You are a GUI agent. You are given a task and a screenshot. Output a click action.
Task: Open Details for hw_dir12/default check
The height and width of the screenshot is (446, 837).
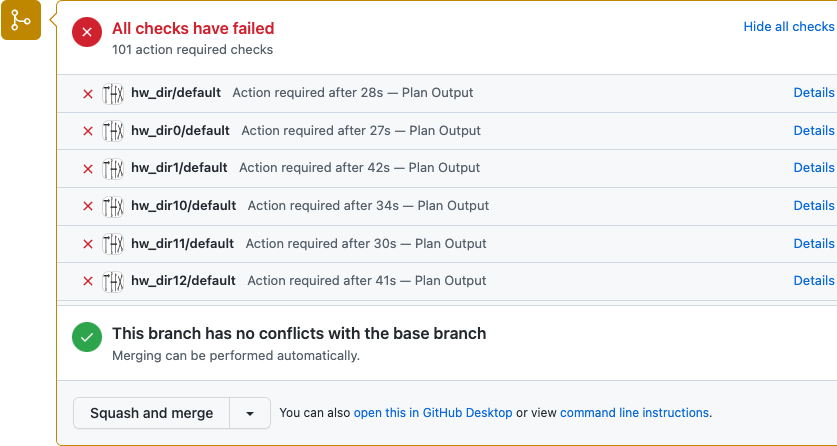(814, 281)
